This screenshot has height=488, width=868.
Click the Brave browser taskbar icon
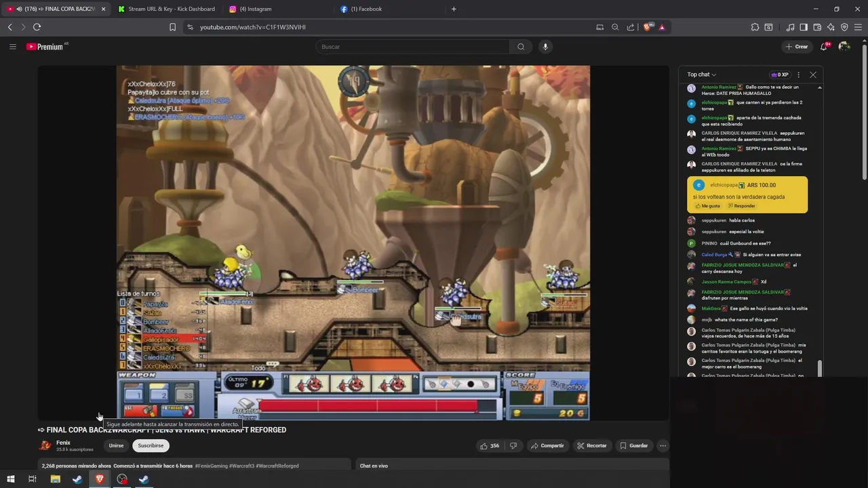[100, 479]
